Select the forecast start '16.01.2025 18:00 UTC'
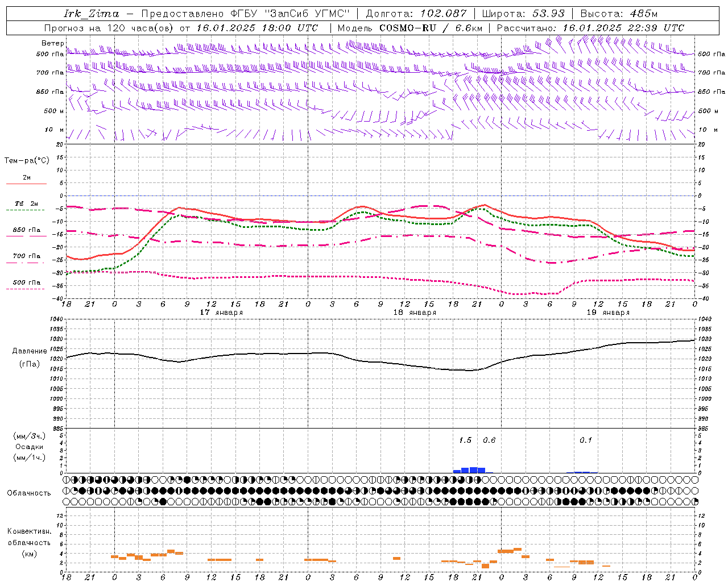Viewport: 728px width, 582px height. [257, 28]
